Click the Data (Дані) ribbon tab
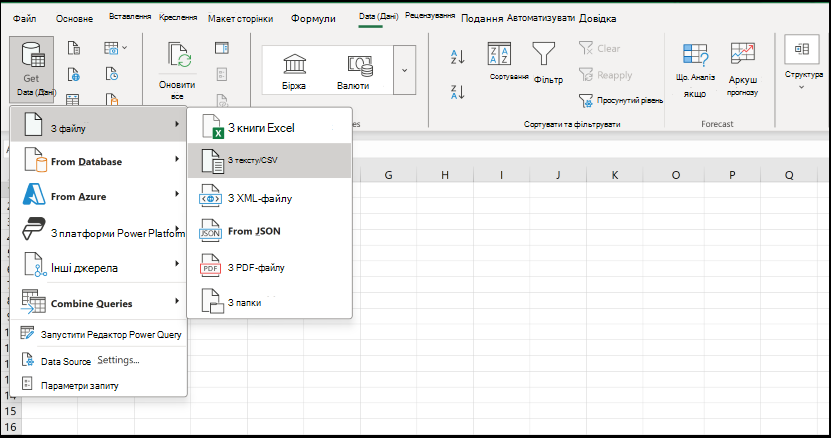Screen dimensions: 831x438 coord(378,16)
